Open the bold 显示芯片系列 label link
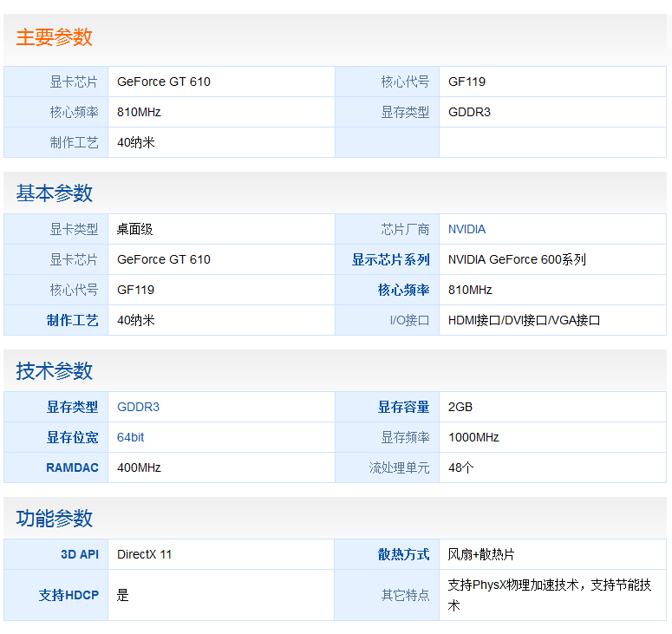672x634 pixels. [390, 260]
